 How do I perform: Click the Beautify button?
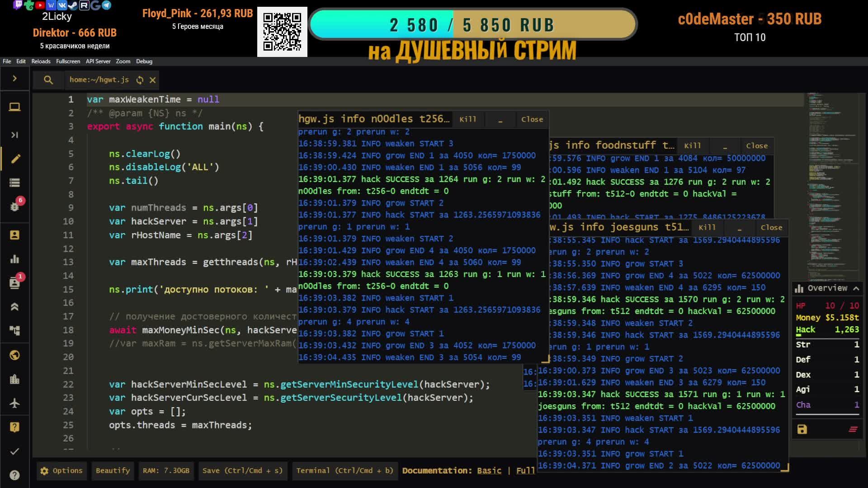[x=113, y=470]
